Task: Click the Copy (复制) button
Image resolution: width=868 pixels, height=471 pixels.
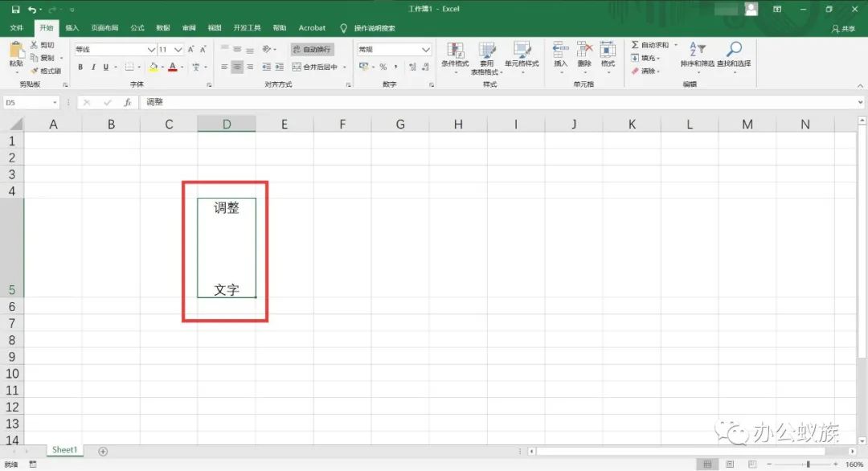Action: click(x=43, y=58)
